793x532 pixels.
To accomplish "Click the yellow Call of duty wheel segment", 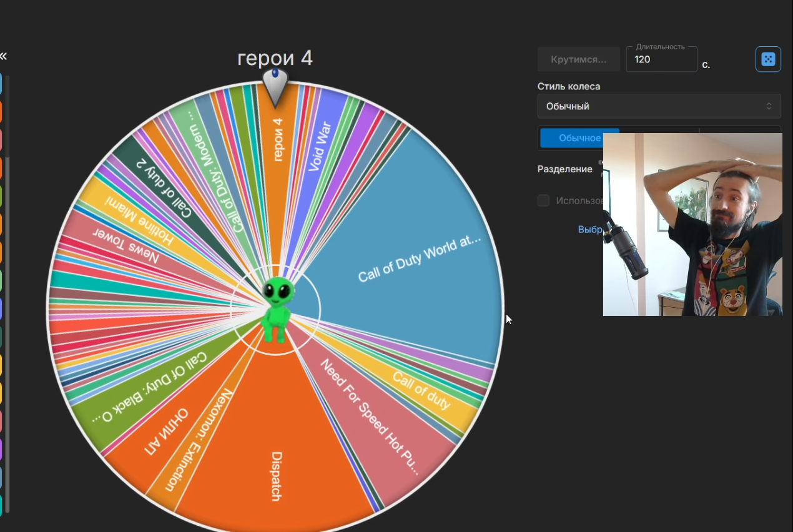I will point(421,390).
